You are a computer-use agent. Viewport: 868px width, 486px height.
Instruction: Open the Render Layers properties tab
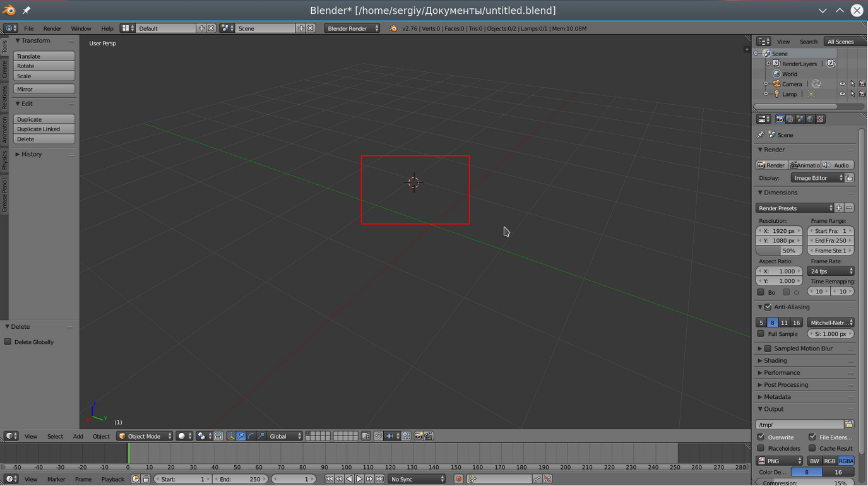790,119
